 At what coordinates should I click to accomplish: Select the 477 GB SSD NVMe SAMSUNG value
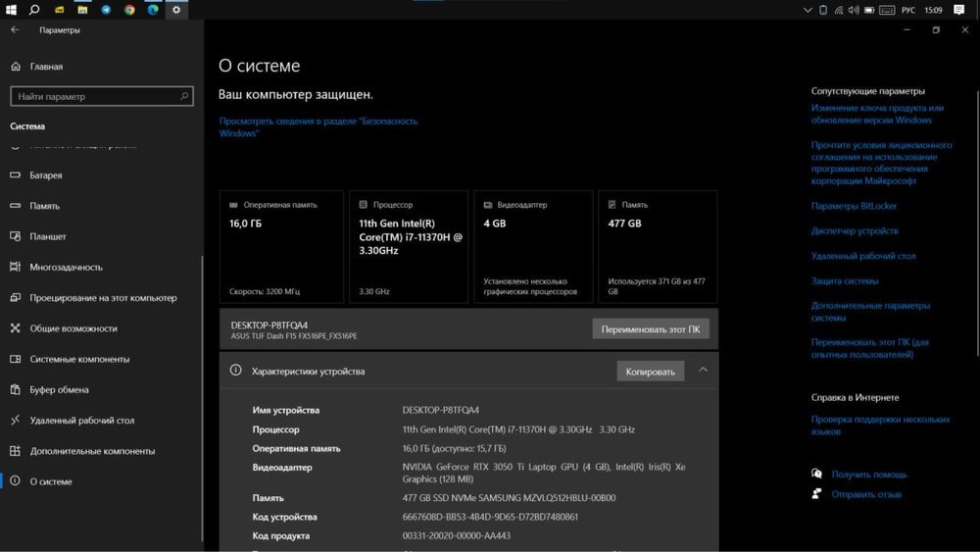click(x=509, y=498)
